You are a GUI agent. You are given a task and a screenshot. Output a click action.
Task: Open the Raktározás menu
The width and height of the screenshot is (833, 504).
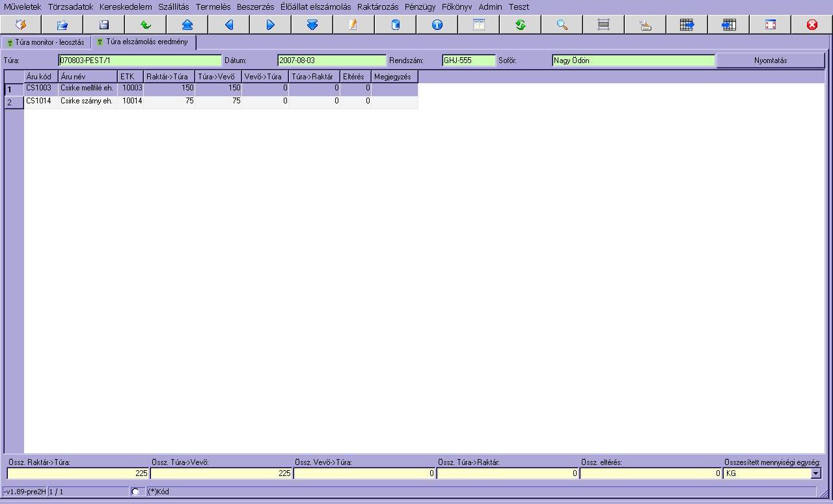point(377,7)
